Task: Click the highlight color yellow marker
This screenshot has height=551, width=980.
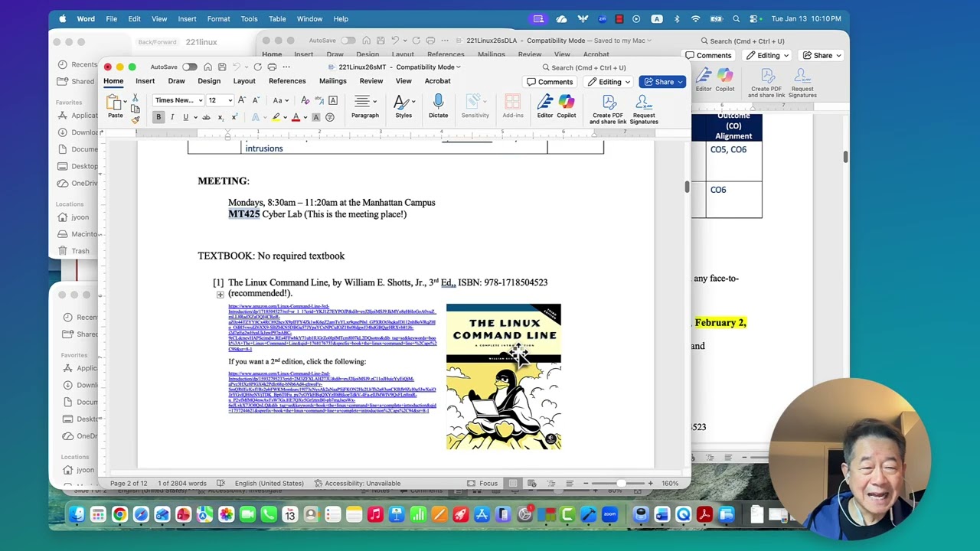Action: pyautogui.click(x=276, y=117)
